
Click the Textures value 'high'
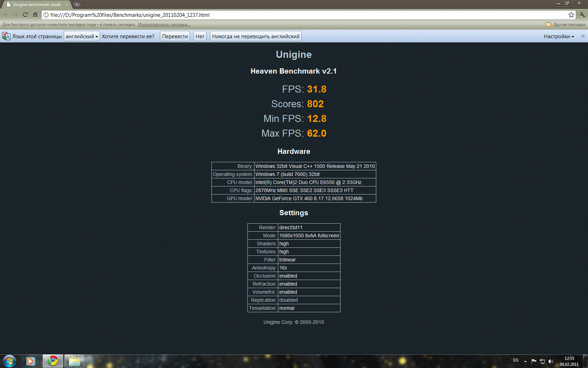pos(309,252)
